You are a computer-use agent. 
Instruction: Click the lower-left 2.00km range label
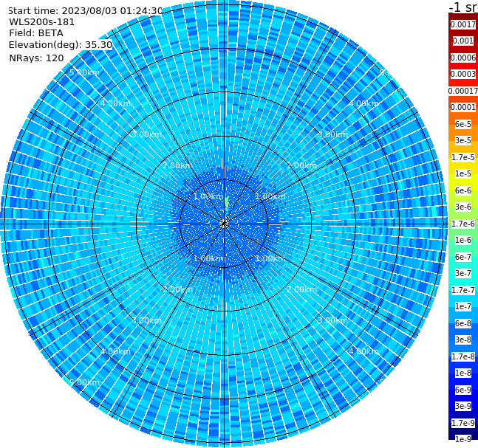click(x=177, y=289)
